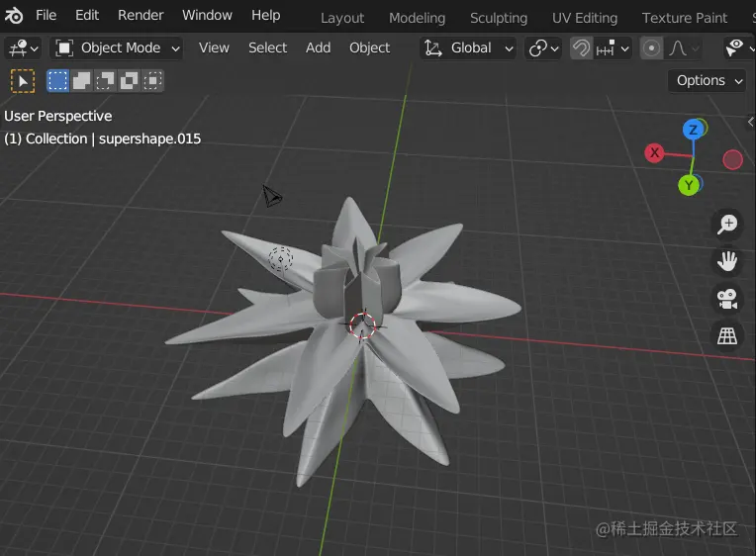Toggle snapping magnet button
Screen dimensions: 756x556
(581, 48)
